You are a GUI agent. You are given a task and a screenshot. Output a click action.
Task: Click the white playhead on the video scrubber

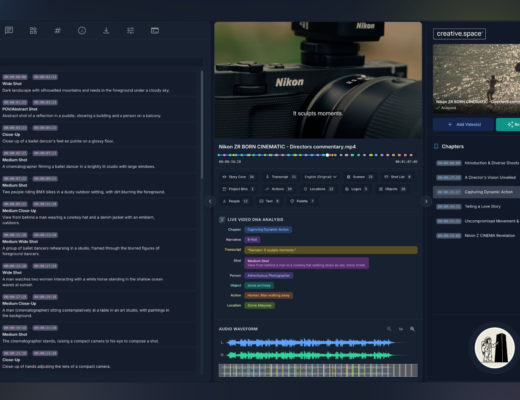pyautogui.click(x=327, y=155)
